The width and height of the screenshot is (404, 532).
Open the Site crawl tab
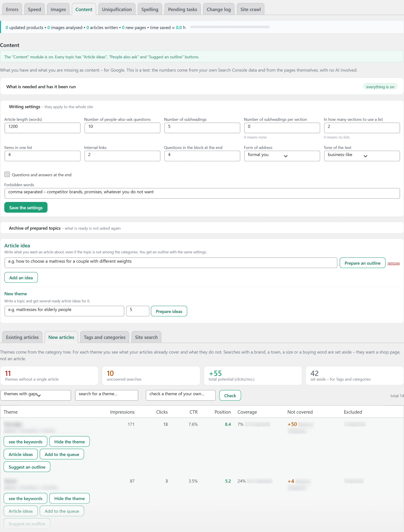[250, 9]
